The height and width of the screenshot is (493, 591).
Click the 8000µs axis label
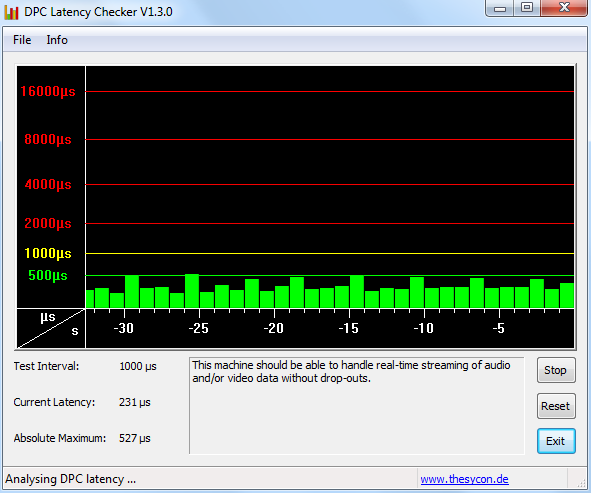[48, 139]
